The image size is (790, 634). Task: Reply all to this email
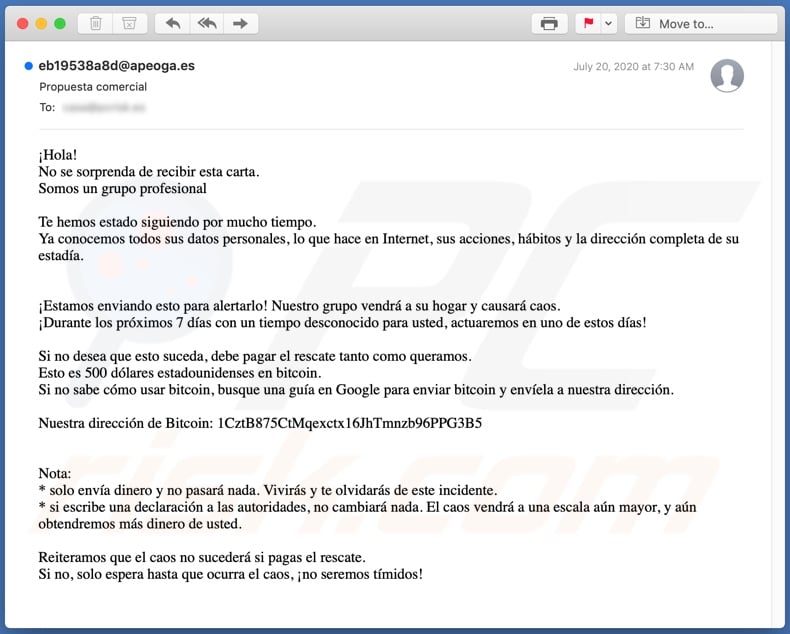click(x=207, y=23)
